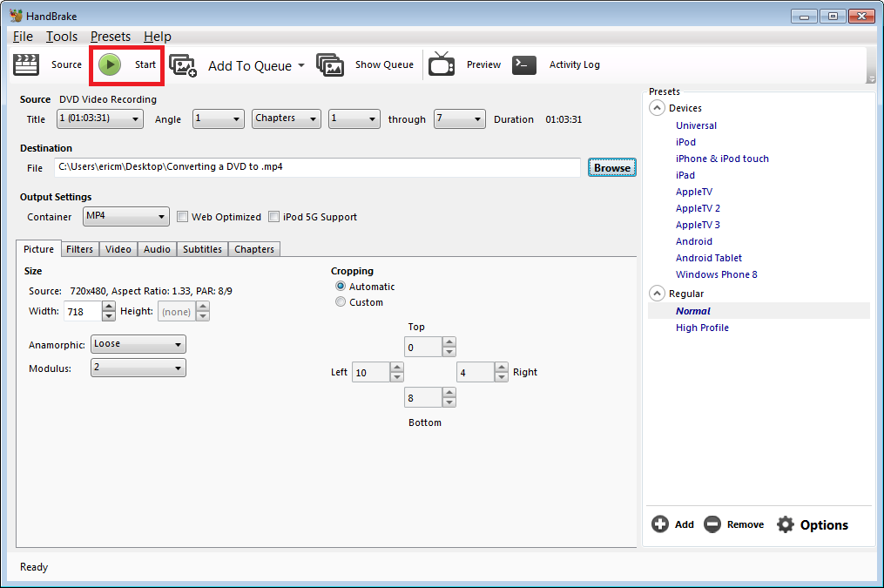Click the HandBrake app icon in title bar
Viewport: 884px width, 588px height.
point(16,16)
